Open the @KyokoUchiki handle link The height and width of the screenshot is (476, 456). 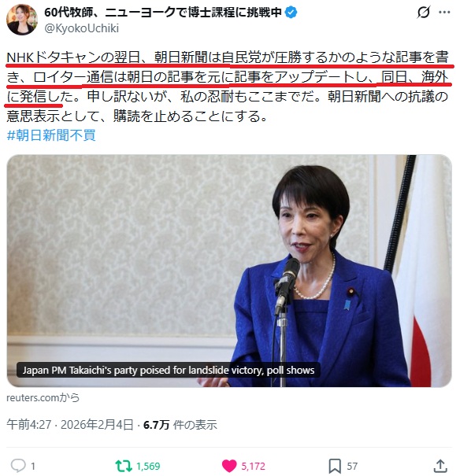pos(81,28)
